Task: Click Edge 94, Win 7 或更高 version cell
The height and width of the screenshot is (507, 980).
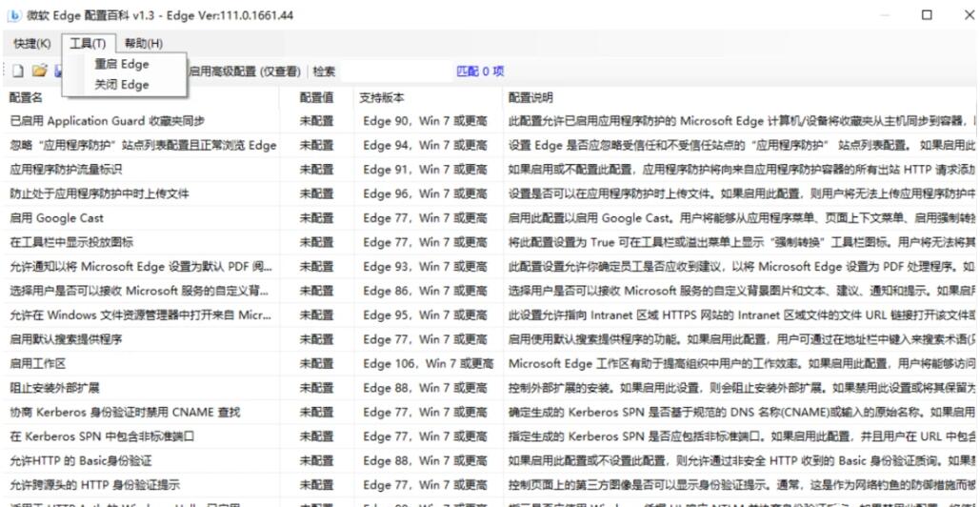Action: (425, 146)
